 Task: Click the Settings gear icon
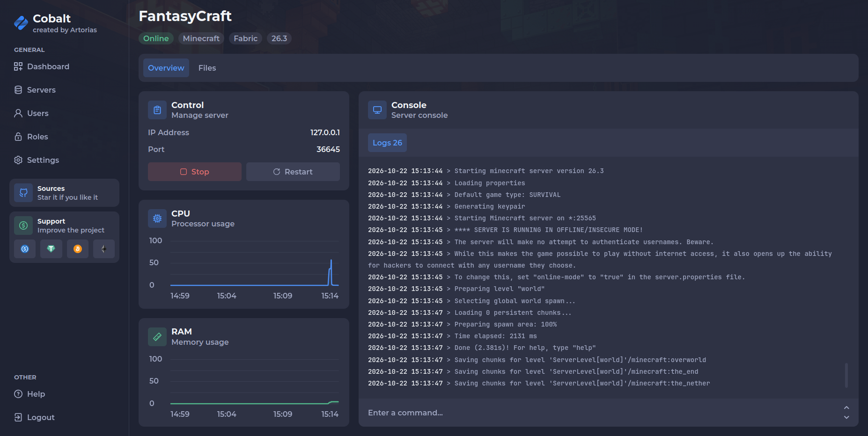18,160
